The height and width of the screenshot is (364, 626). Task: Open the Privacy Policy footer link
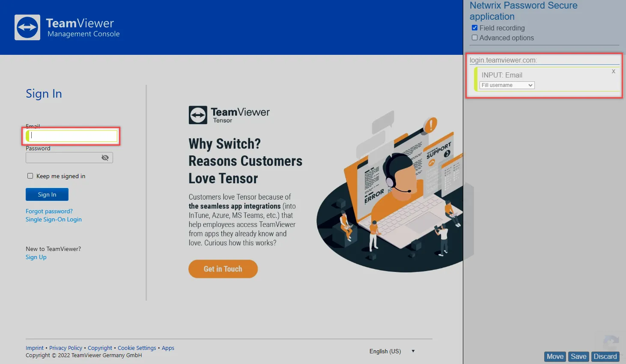pyautogui.click(x=66, y=348)
